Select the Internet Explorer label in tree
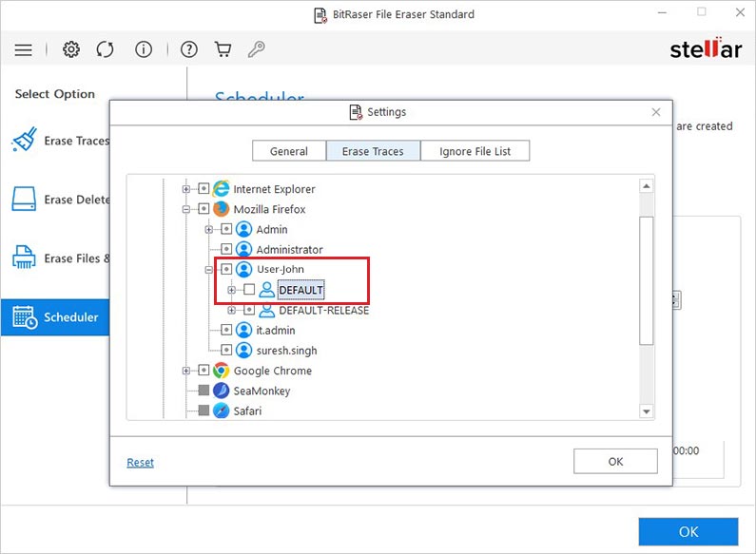 pyautogui.click(x=274, y=189)
